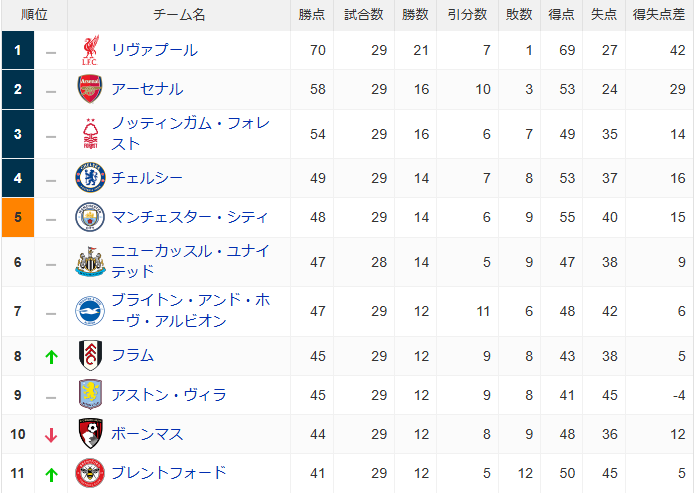Click the Liverpool club crest icon
The height and width of the screenshot is (493, 694).
click(90, 50)
